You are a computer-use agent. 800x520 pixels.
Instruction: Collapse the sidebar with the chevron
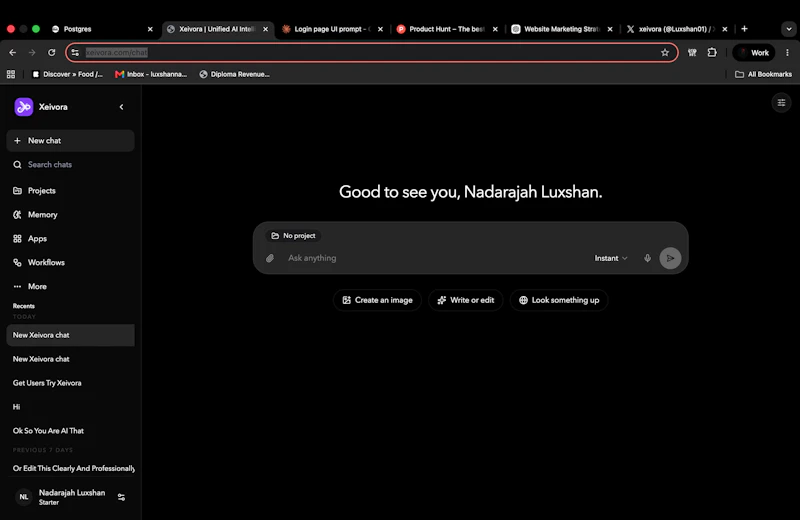[x=121, y=107]
